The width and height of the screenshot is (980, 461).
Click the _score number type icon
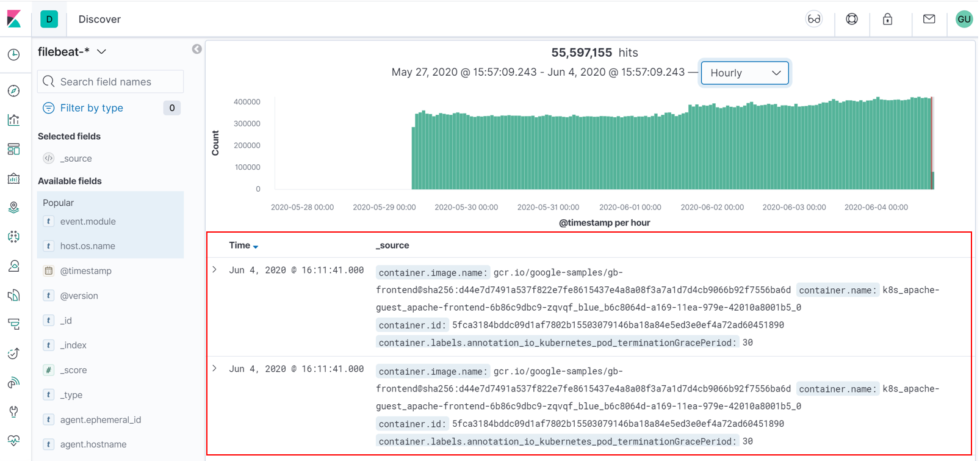point(49,370)
